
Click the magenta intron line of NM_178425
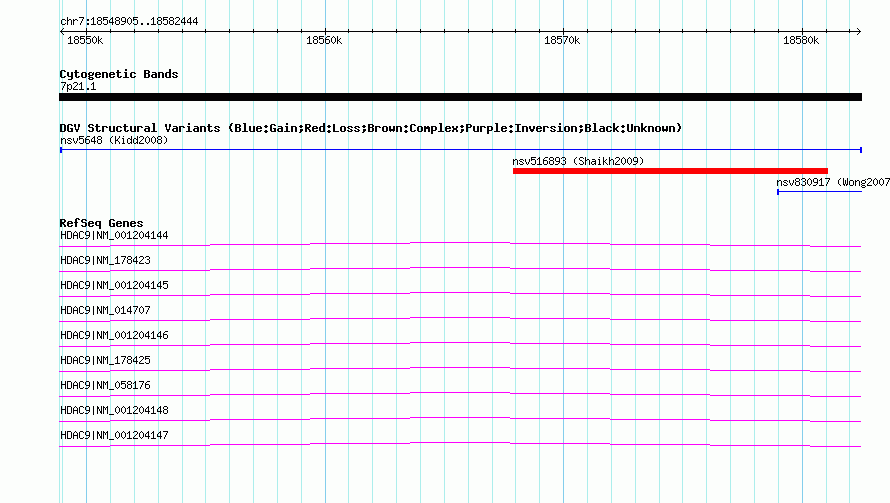tap(460, 368)
